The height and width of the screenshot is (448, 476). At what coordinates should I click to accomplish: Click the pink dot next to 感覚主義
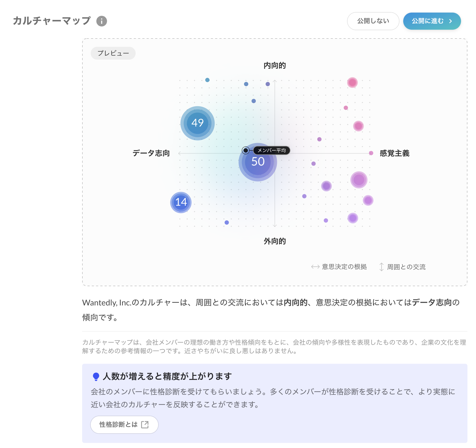(371, 153)
